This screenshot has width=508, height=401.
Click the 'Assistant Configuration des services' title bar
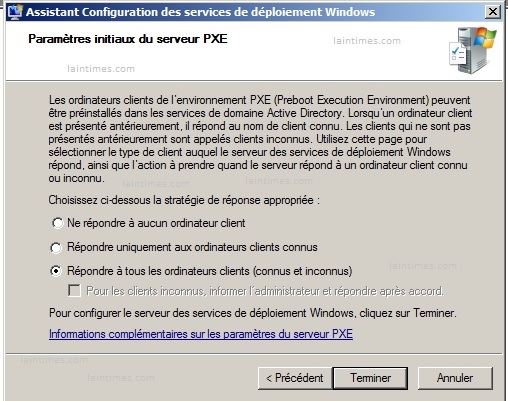[200, 12]
